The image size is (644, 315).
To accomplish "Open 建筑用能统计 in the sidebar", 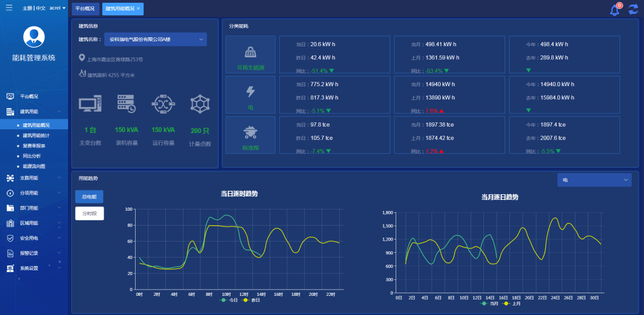I will pos(37,136).
